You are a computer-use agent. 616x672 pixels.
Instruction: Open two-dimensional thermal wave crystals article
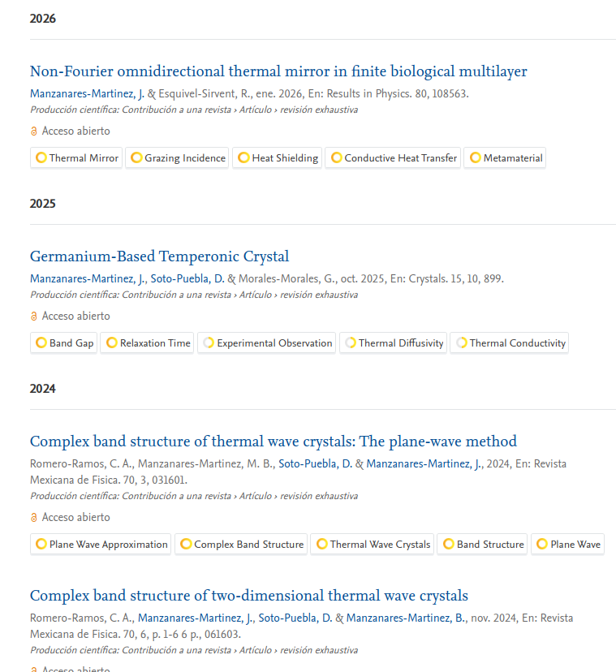point(248,596)
